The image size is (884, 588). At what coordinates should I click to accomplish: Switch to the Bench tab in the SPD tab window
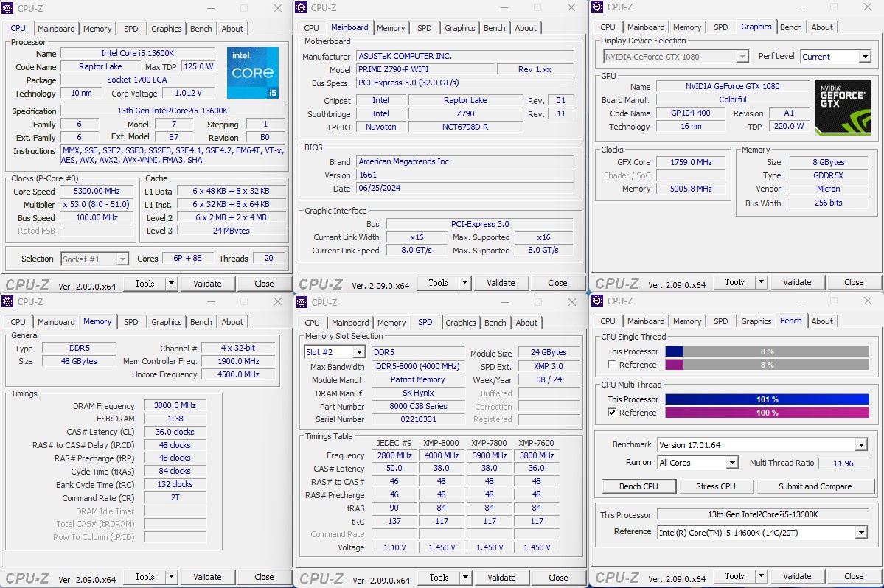pyautogui.click(x=495, y=323)
